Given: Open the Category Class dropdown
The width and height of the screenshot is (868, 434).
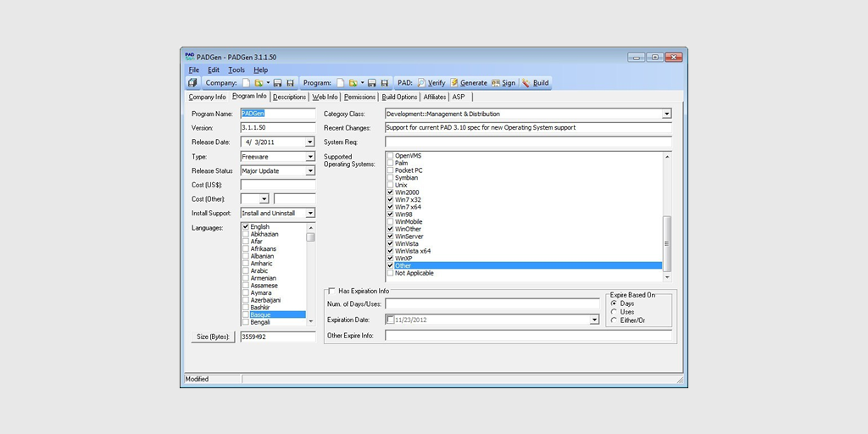Looking at the screenshot, I should click(x=666, y=114).
